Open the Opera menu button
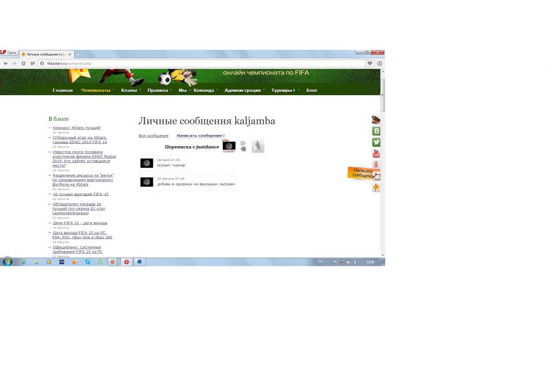 click(x=8, y=53)
